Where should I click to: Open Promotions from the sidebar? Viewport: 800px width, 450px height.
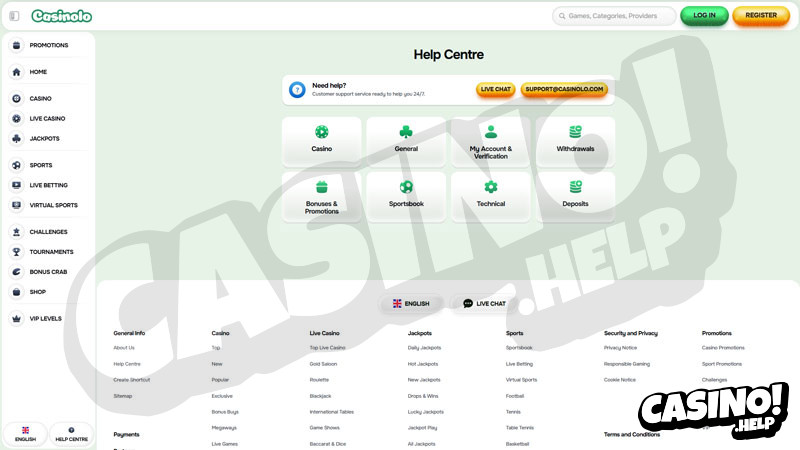pyautogui.click(x=48, y=45)
